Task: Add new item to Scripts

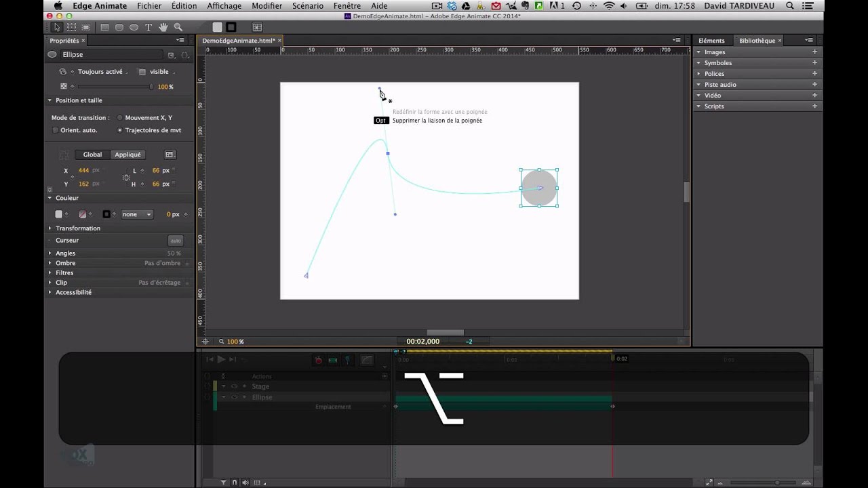Action: [x=814, y=106]
